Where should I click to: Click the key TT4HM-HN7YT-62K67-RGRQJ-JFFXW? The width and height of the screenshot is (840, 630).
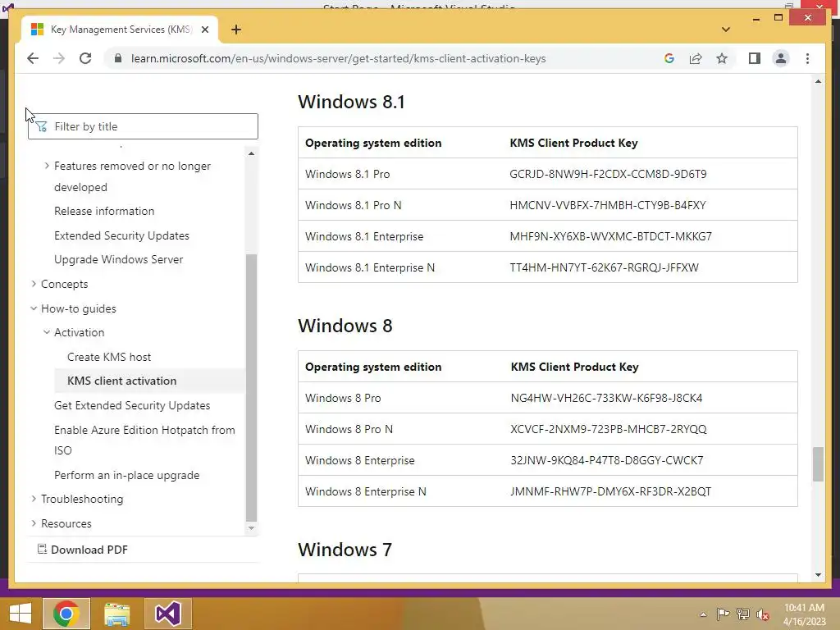[604, 267]
